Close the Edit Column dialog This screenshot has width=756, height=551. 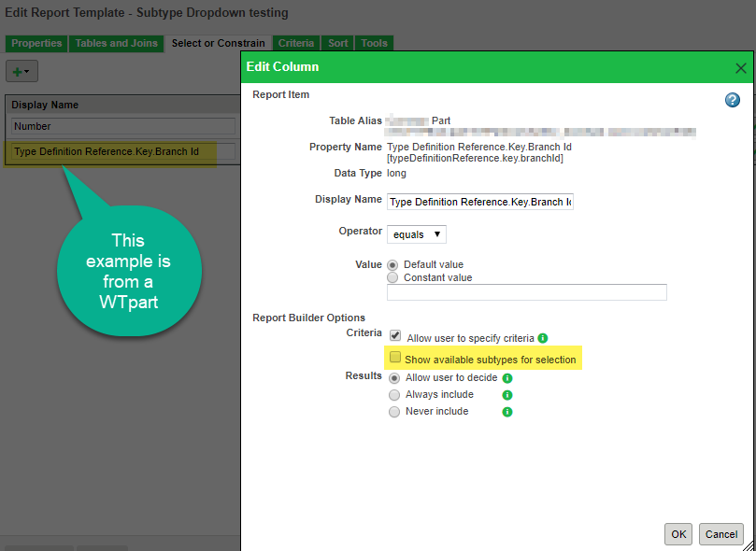(741, 67)
